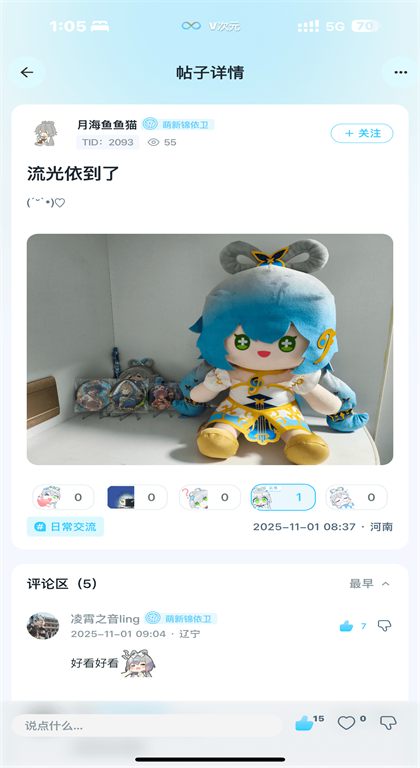Expand the 最早 comment sort order
The width and height of the screenshot is (420, 768).
(370, 584)
